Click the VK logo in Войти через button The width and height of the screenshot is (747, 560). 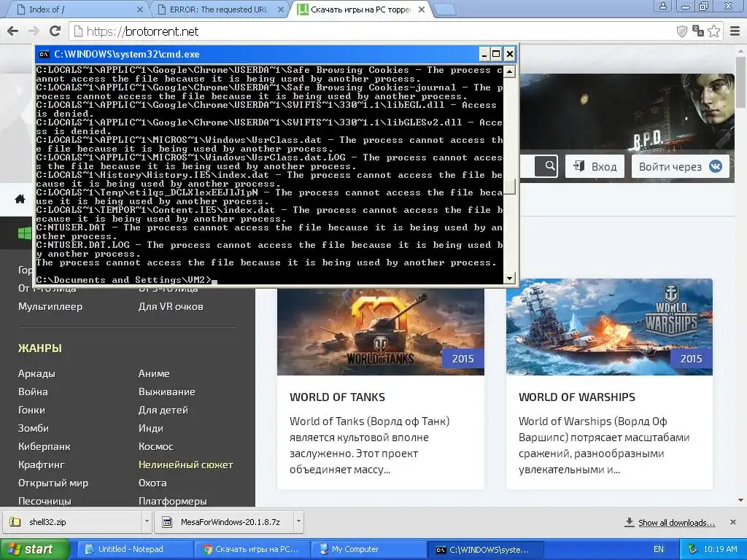pos(716,166)
